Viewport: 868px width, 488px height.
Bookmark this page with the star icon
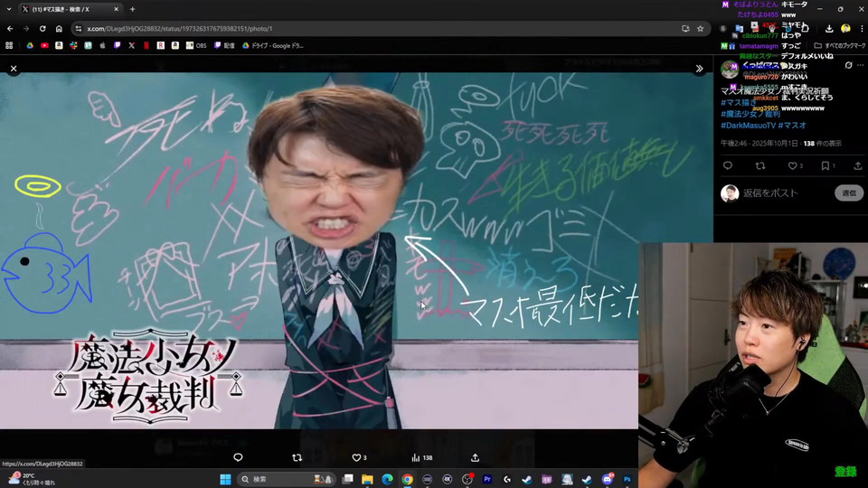click(x=700, y=28)
